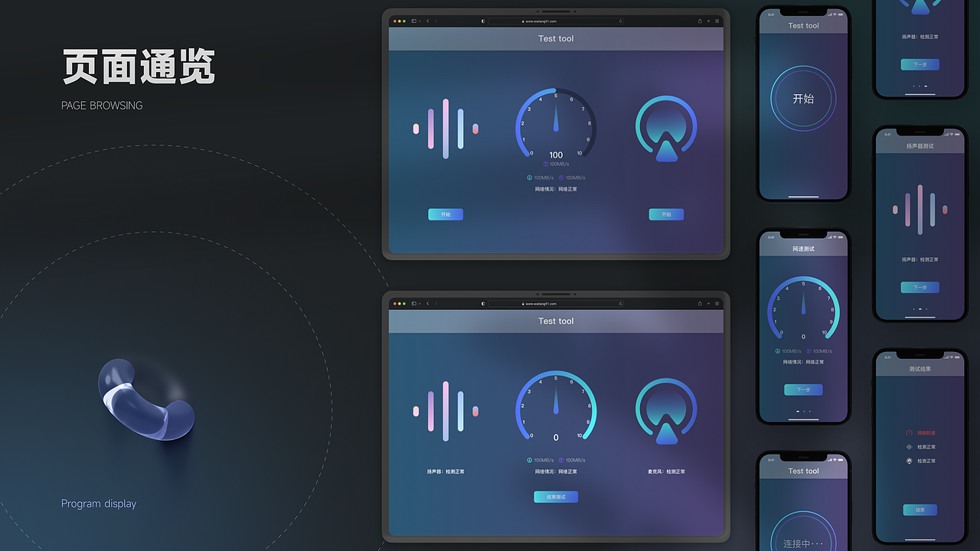Click Test tool header in tablet showing 100
Screen dimensions: 980x551
556,38
